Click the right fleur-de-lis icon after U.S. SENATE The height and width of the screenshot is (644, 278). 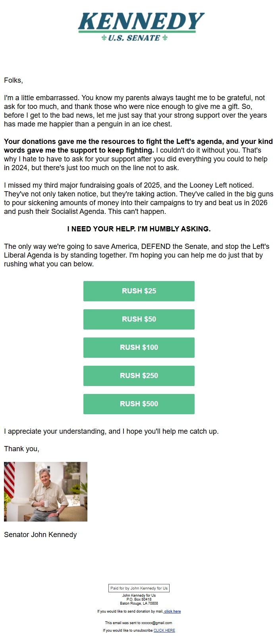click(165, 38)
